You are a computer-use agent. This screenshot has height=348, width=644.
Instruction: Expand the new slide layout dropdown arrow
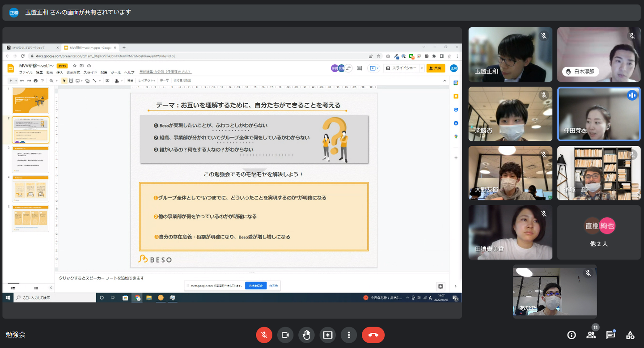pyautogui.click(x=16, y=81)
